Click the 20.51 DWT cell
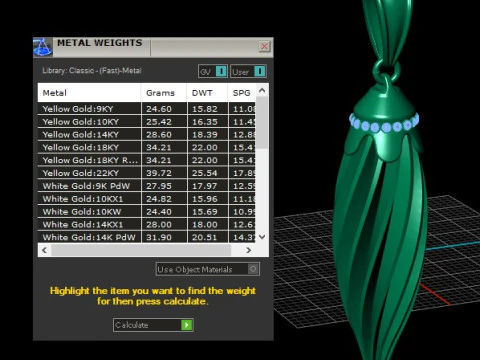Image resolution: width=480 pixels, height=360 pixels. [x=208, y=237]
